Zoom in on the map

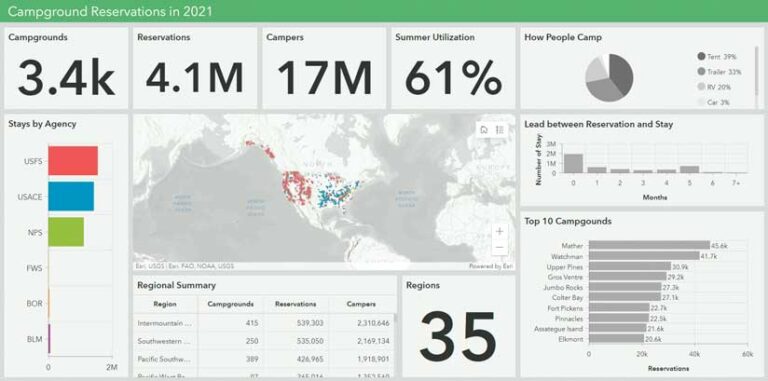500,231
